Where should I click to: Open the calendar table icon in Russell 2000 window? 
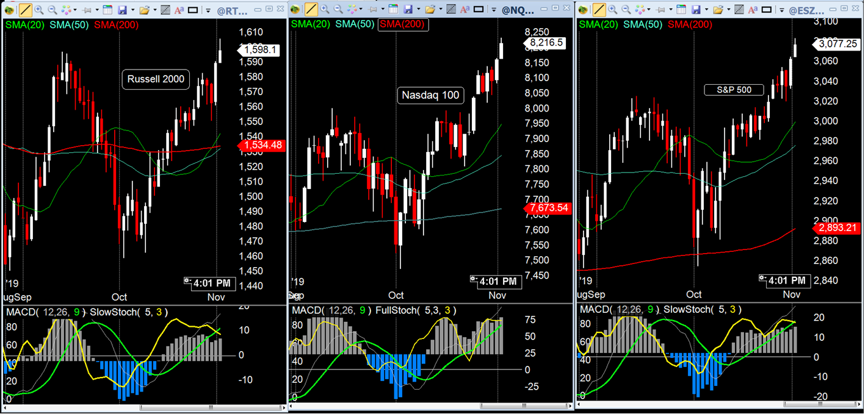pyautogui.click(x=107, y=10)
